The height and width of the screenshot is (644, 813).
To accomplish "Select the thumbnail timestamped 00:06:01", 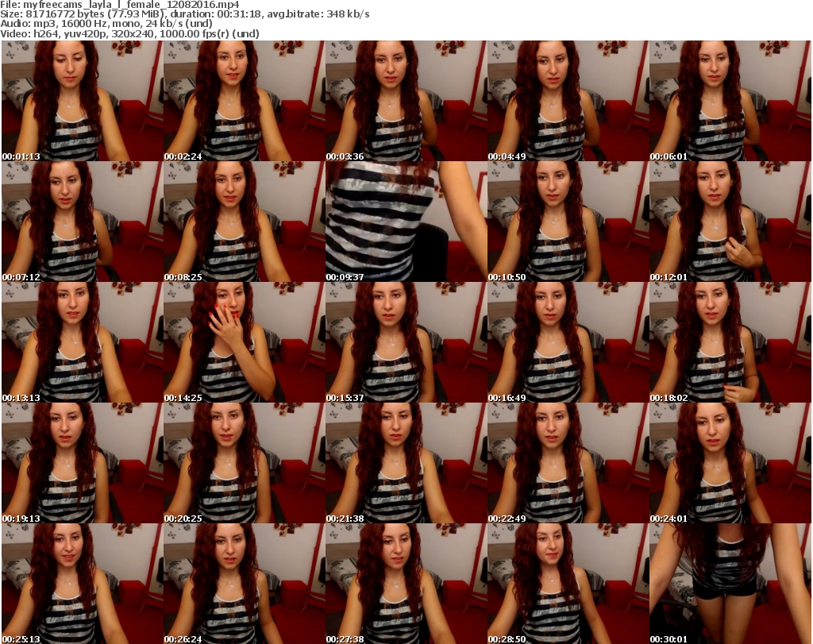I will 730,101.
